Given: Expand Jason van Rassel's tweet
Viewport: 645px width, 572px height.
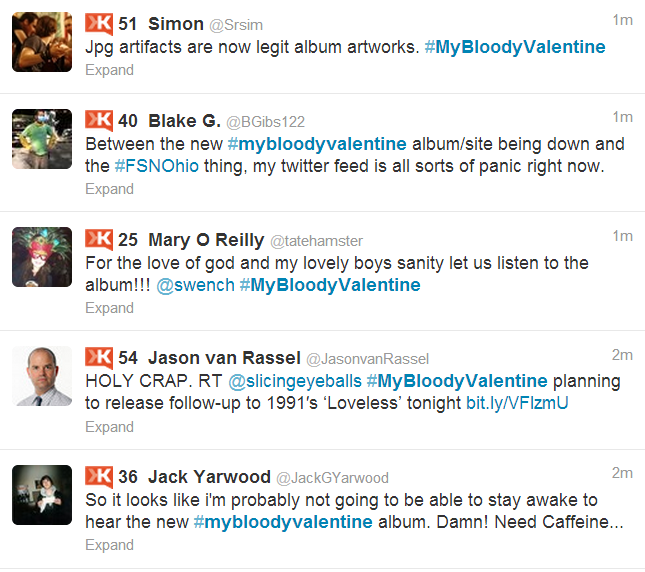Looking at the screenshot, I should click(x=109, y=426).
